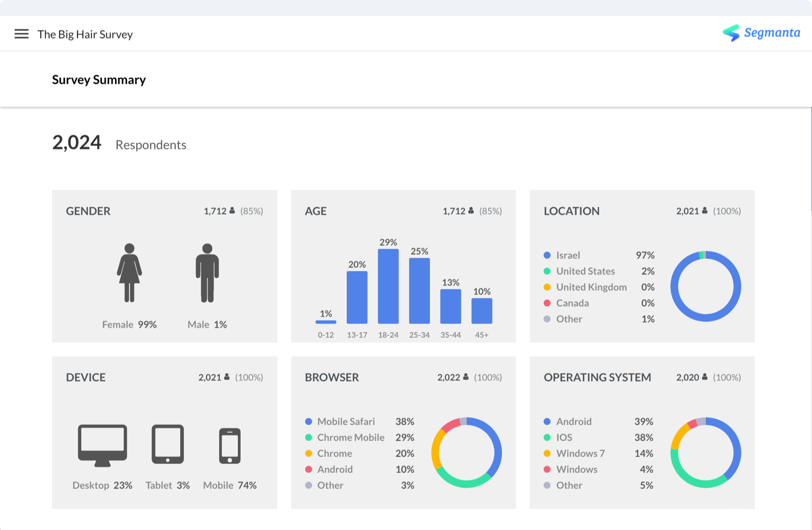Select the 0-12 age bar
This screenshot has width=812, height=530.
point(326,322)
